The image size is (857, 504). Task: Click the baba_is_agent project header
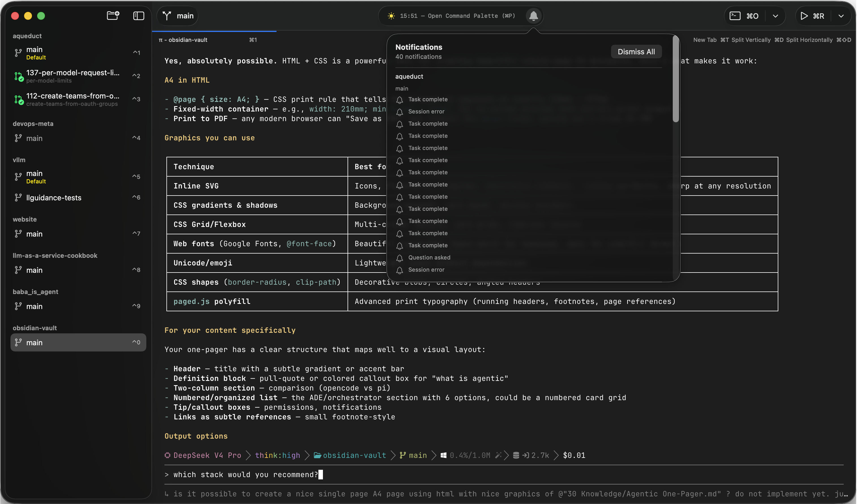point(35,292)
